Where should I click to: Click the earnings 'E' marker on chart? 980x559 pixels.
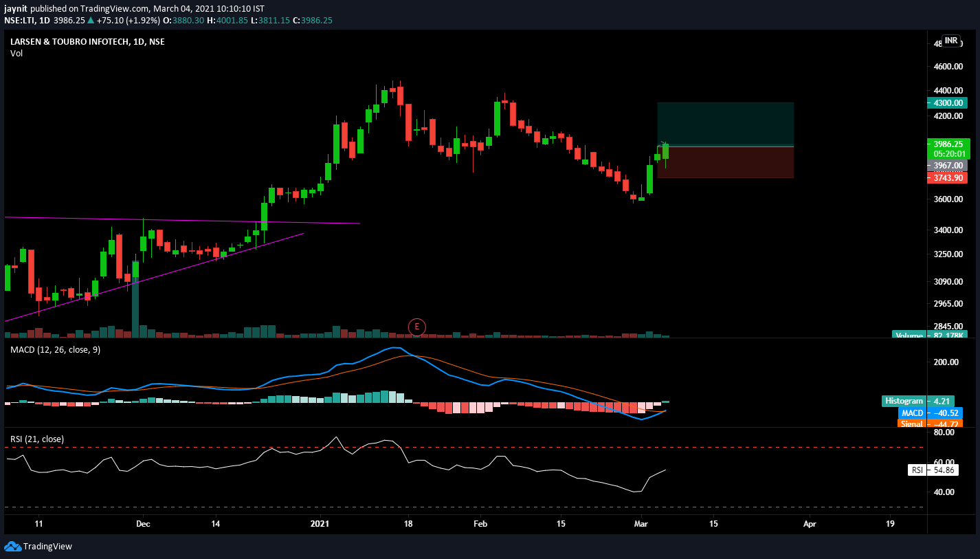416,327
